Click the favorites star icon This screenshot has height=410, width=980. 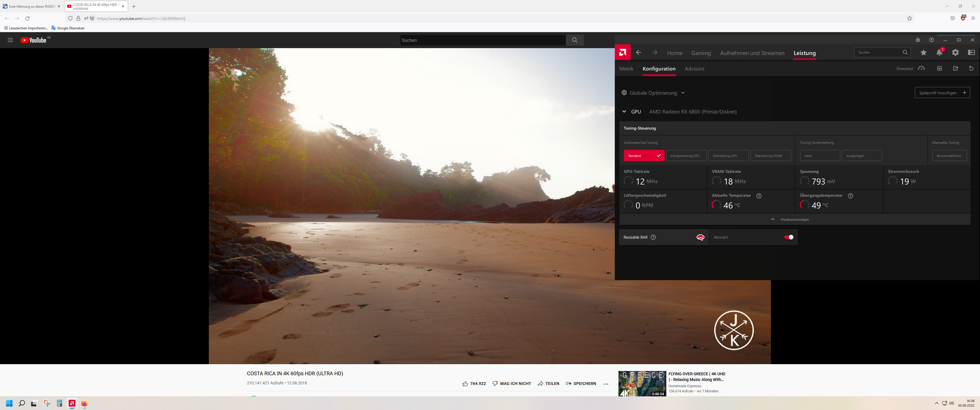(x=923, y=52)
